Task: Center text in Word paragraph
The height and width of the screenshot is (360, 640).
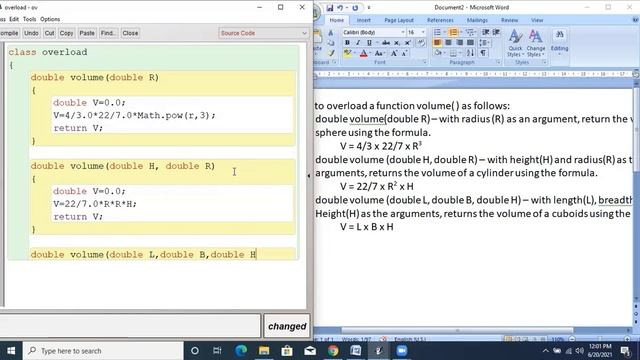Action: pos(448,42)
